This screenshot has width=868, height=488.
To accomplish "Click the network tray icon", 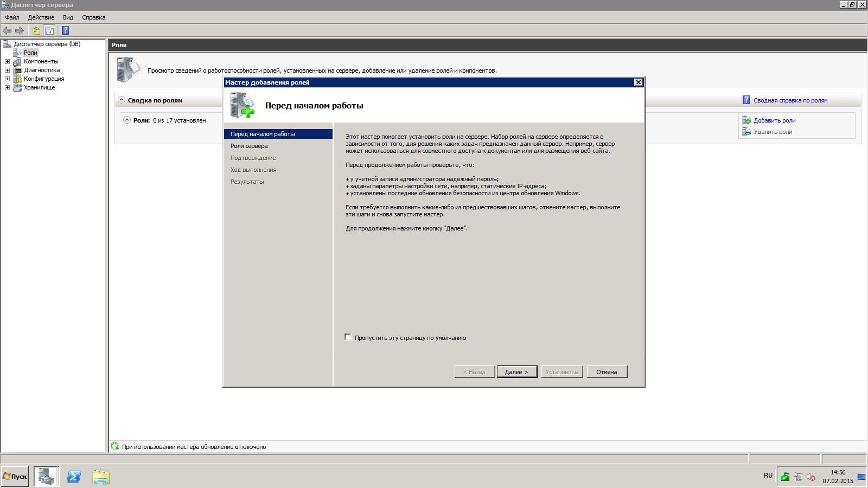I will [x=798, y=477].
